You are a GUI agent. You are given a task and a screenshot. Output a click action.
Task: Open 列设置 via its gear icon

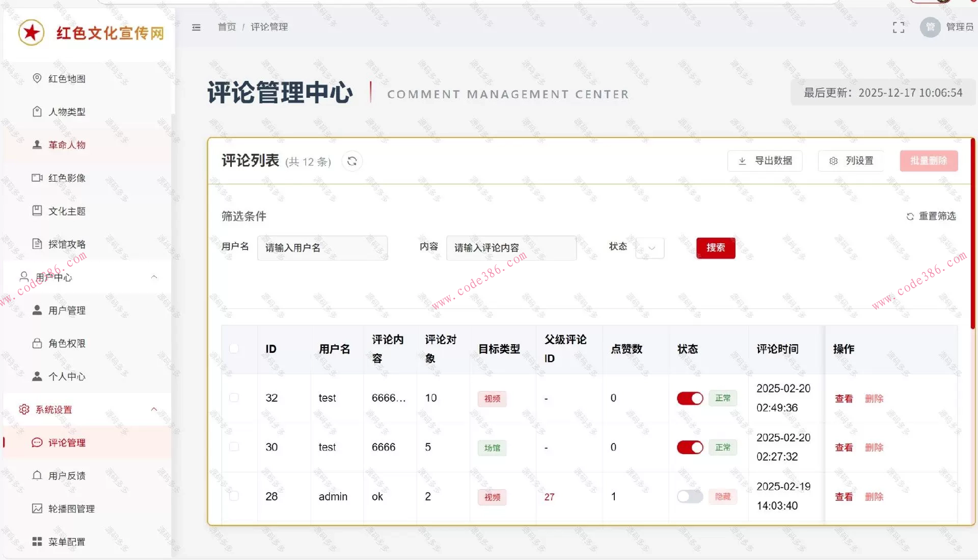pyautogui.click(x=833, y=160)
